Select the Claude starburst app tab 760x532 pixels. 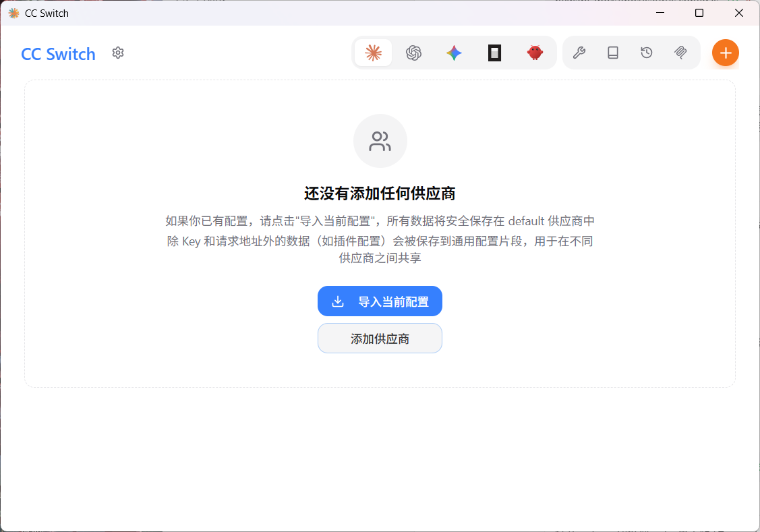(x=373, y=53)
